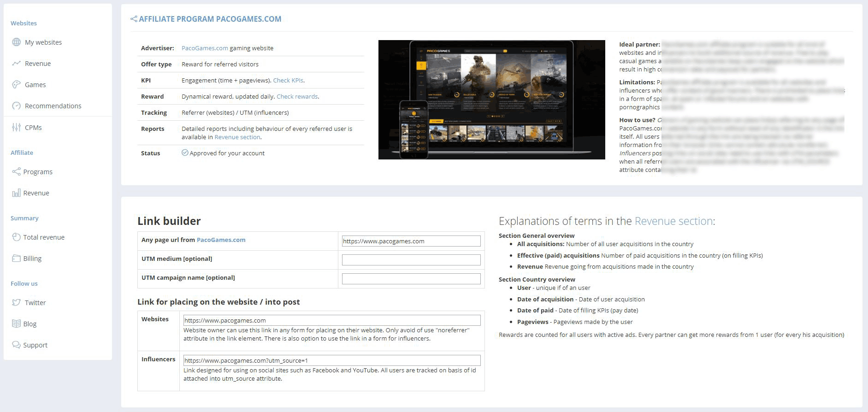
Task: Click the globe icon beside My websites
Action: (x=16, y=42)
